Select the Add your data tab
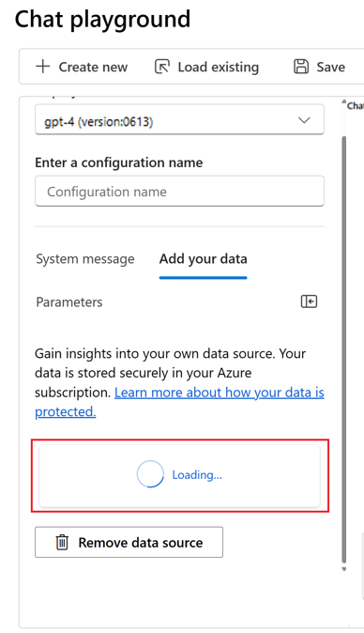Screen dimensions: 364x633 point(204,259)
